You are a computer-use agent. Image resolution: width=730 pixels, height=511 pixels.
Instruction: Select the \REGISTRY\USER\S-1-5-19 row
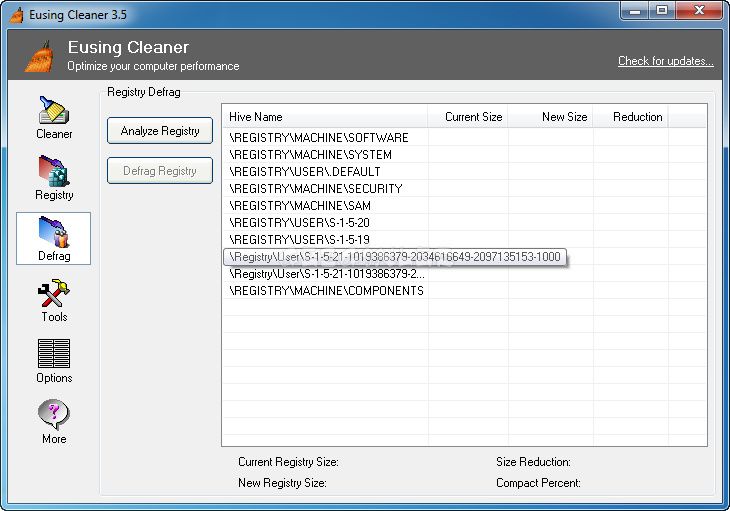tap(464, 240)
